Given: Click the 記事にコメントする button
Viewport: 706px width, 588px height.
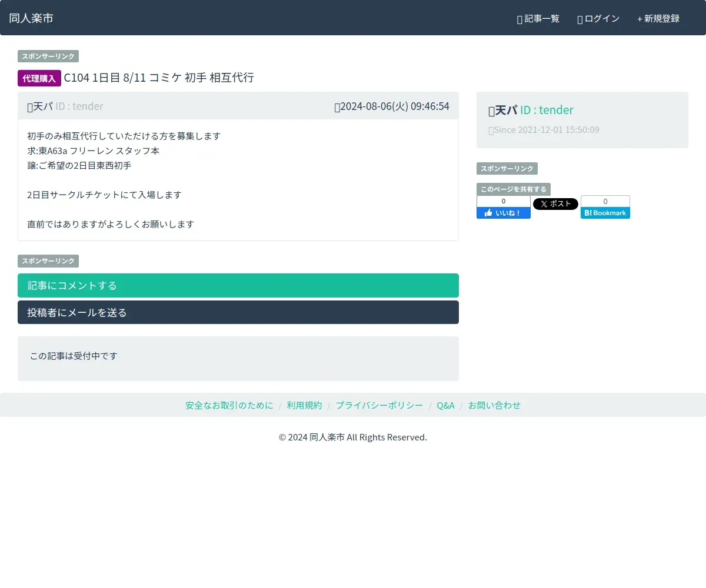Looking at the screenshot, I should [238, 285].
